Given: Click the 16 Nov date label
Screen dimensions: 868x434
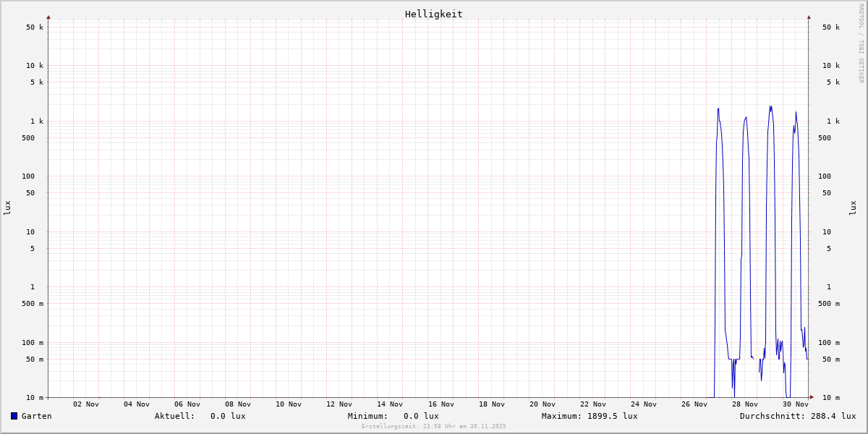Looking at the screenshot, I should coord(441,404).
